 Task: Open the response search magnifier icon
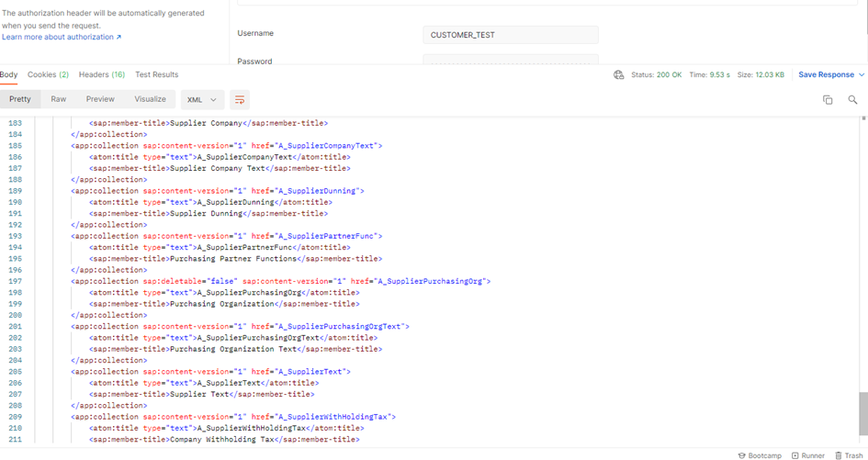(852, 99)
